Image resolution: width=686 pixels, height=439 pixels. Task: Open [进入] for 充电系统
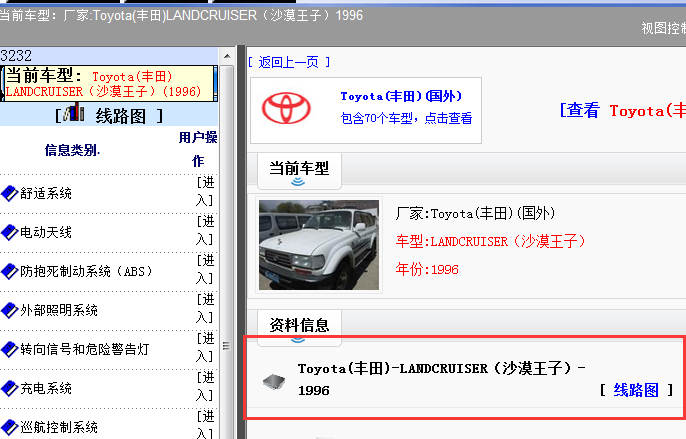click(x=205, y=386)
